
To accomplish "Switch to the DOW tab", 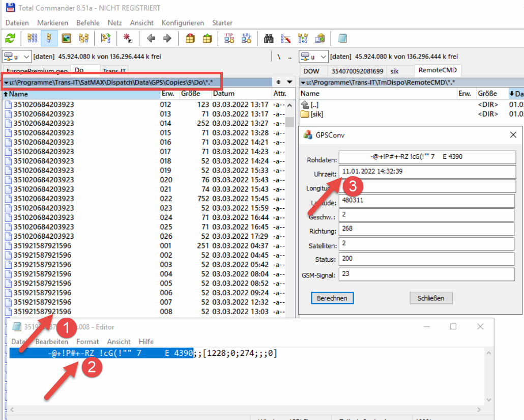I will pyautogui.click(x=311, y=71).
